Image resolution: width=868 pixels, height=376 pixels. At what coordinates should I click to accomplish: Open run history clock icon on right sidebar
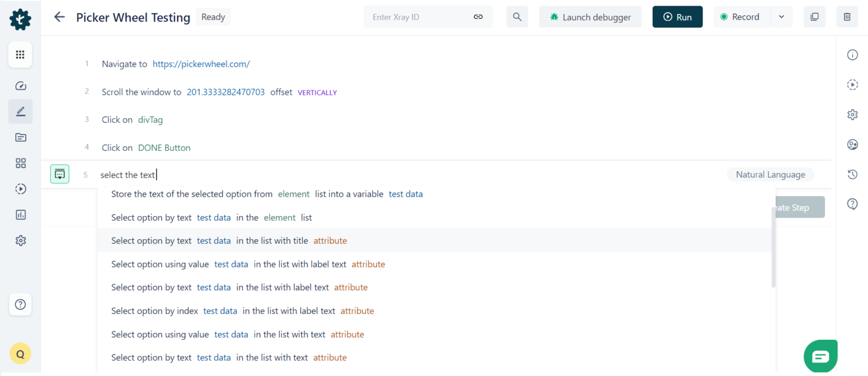853,174
